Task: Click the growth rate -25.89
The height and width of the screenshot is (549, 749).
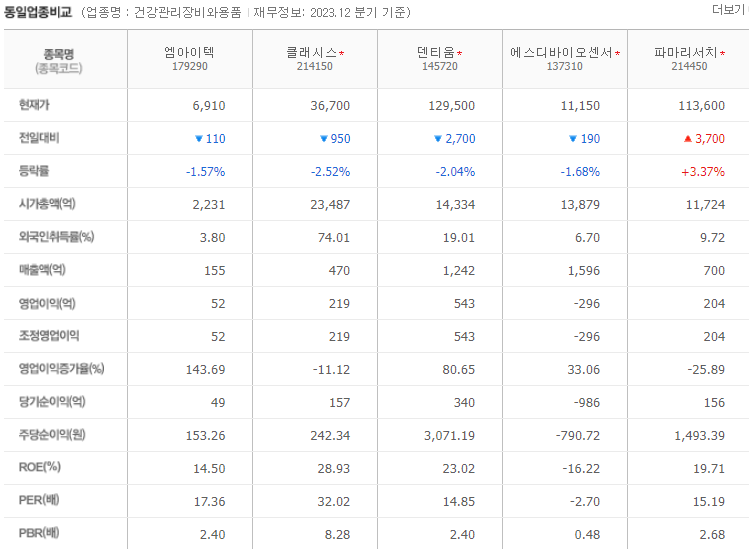Action: [706, 369]
